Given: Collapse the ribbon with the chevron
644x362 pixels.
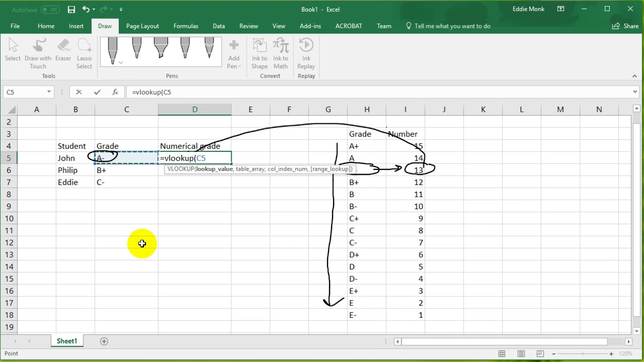Looking at the screenshot, I should [x=634, y=76].
